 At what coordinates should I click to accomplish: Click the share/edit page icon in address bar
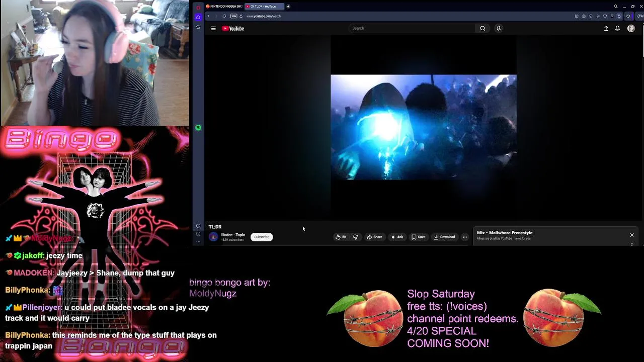pos(577,16)
